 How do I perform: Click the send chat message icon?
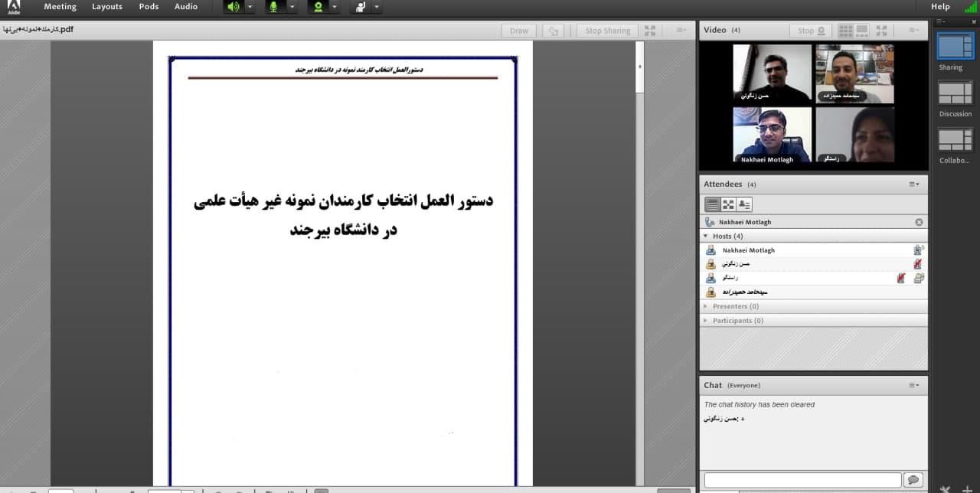[x=913, y=480]
